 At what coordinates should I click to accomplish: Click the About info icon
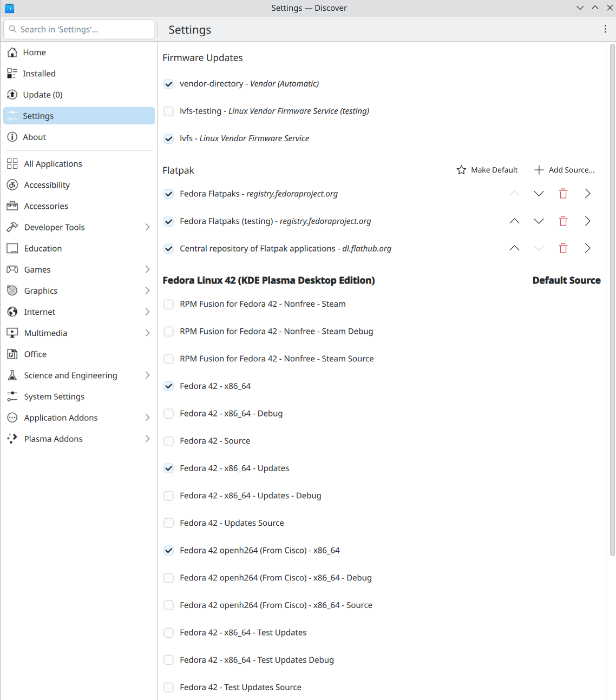click(12, 137)
